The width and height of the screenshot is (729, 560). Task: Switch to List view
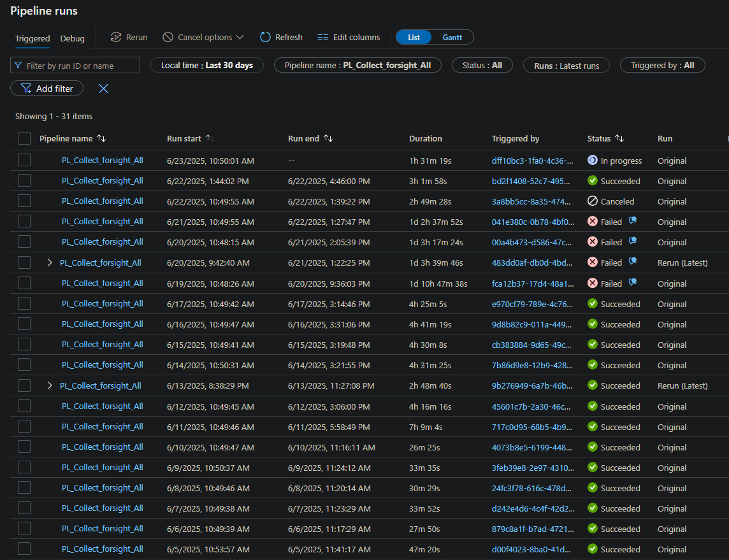click(414, 38)
